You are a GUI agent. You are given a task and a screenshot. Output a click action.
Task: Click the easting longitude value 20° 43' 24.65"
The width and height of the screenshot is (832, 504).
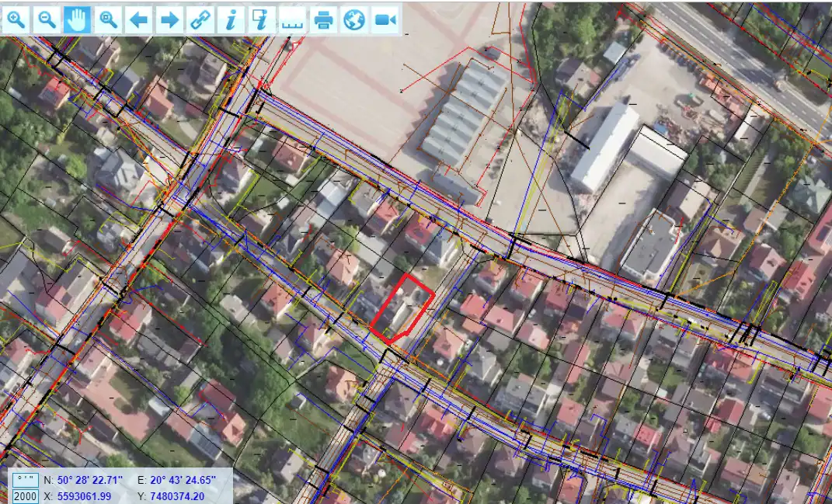[x=183, y=480]
